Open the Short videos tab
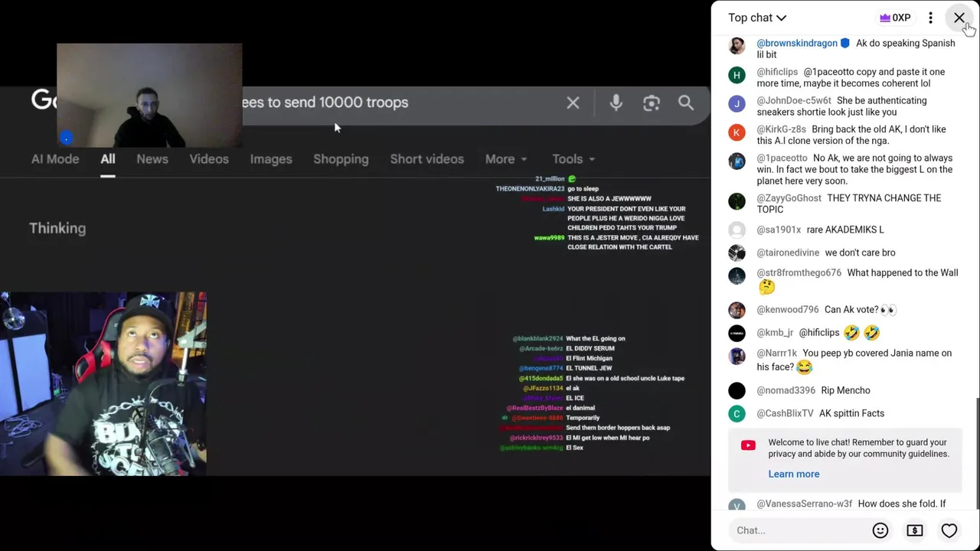 point(427,159)
